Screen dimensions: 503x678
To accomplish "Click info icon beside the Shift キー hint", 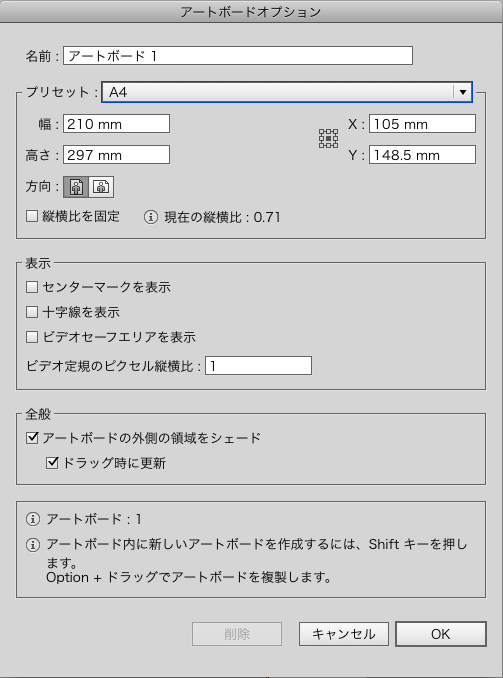I will [33, 545].
